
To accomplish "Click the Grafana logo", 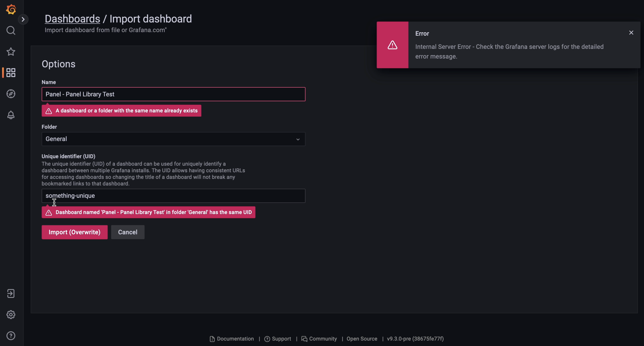I will 11,9.
